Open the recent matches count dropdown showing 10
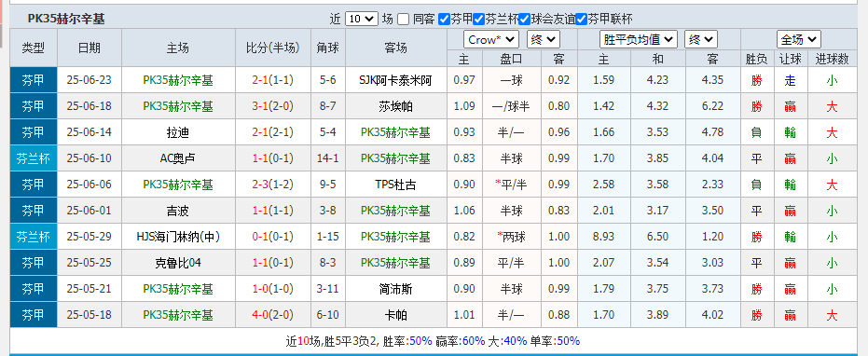This screenshot has height=356, width=868. (x=361, y=19)
